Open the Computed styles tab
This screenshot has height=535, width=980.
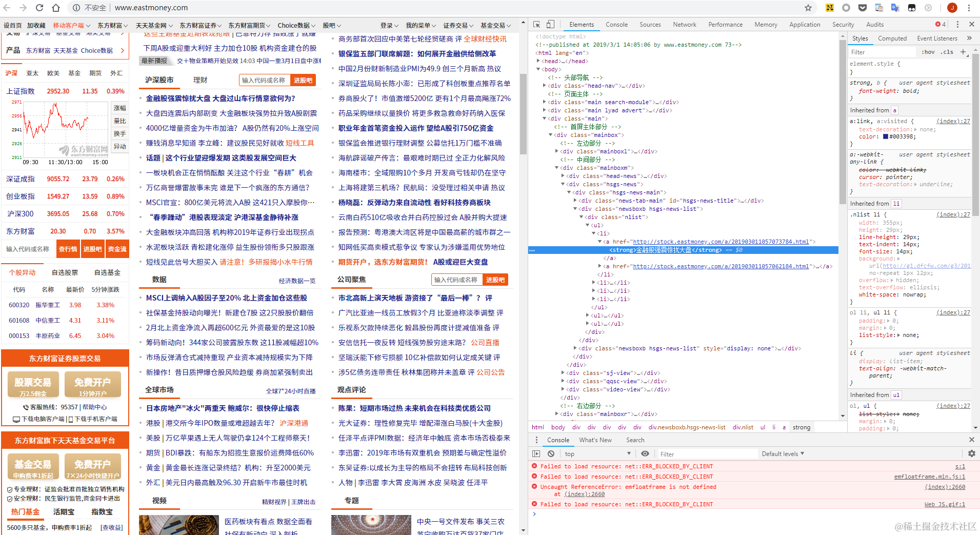[892, 38]
